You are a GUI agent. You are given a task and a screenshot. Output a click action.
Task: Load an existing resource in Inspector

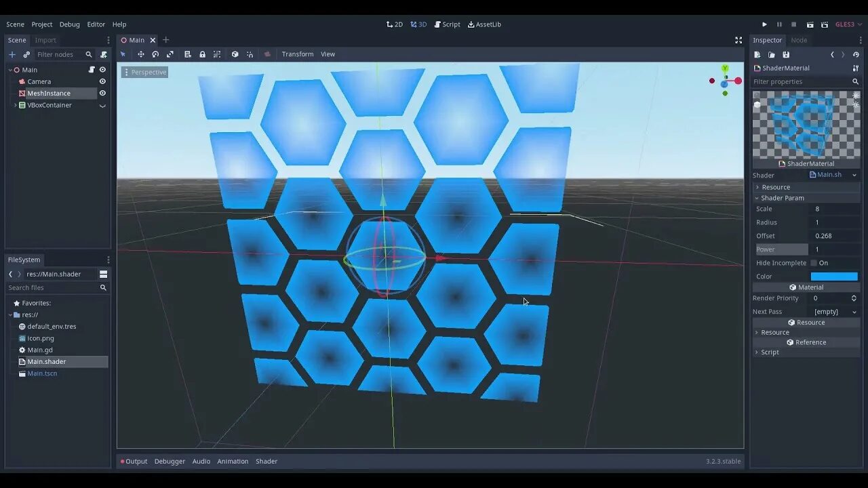pyautogui.click(x=772, y=55)
